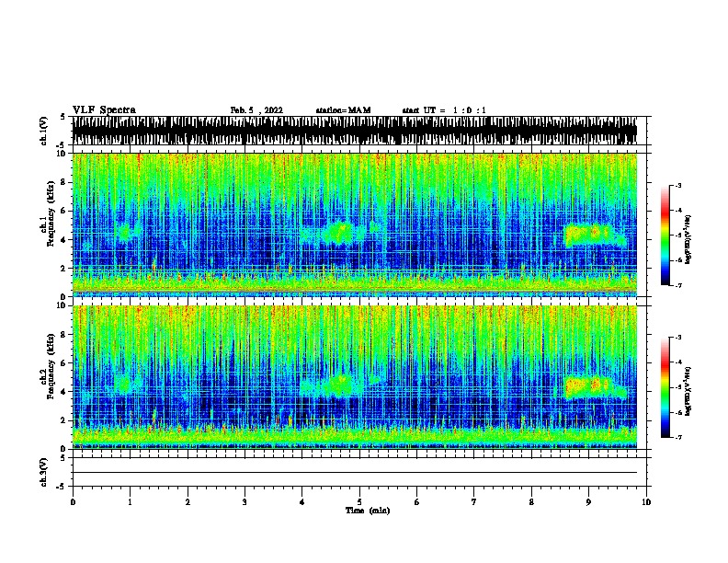Viewport: 728px width, 563px height.
Task: Select the "start UT = 1 : 0 : 1" text
Action: click(444, 110)
